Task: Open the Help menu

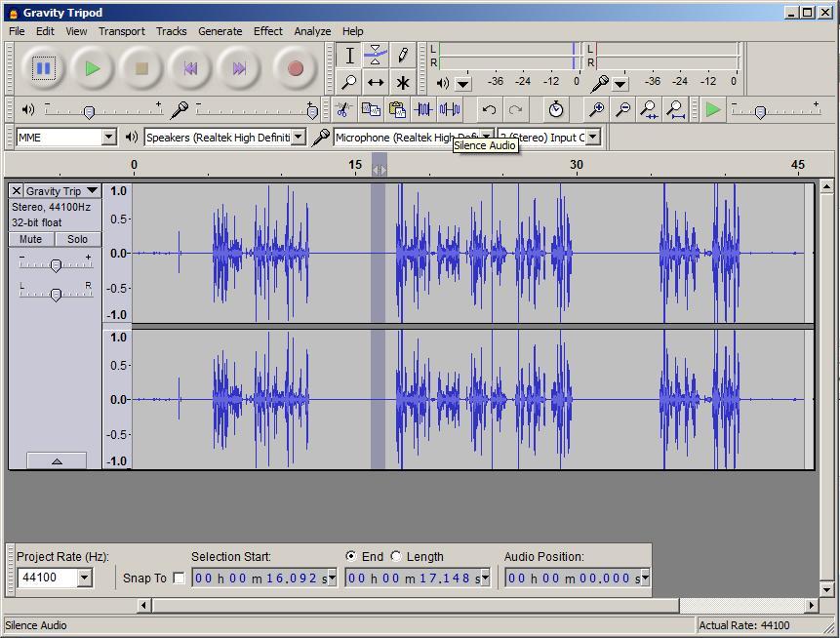Action: point(352,31)
